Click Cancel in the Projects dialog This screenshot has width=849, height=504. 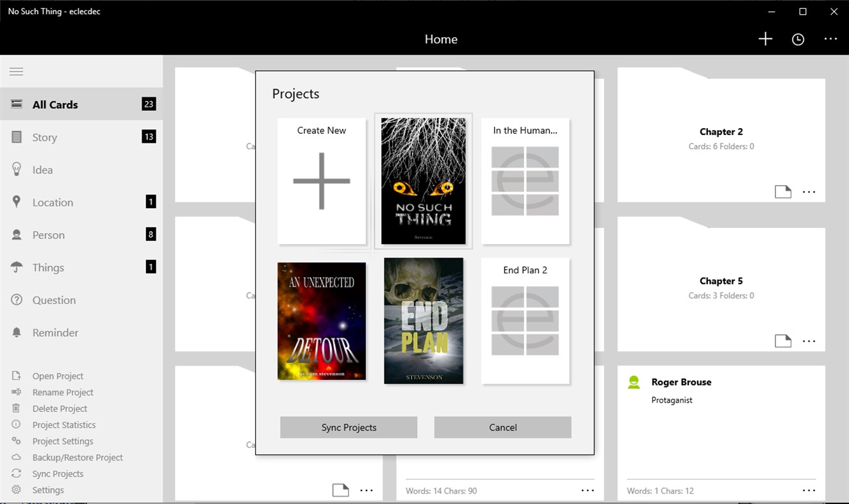point(502,427)
